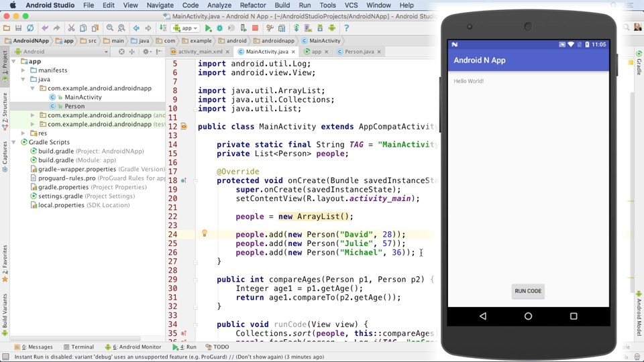Open the VCS menu

pyautogui.click(x=351, y=5)
